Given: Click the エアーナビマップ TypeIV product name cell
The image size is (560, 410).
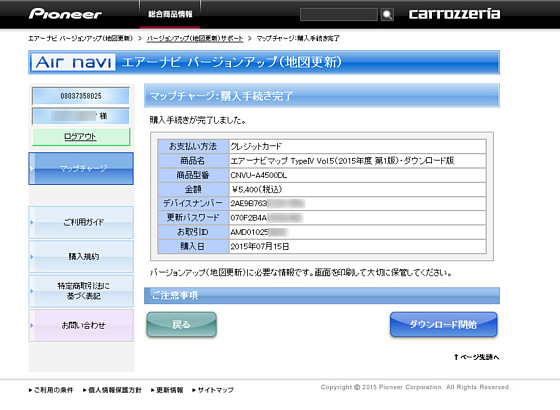Looking at the screenshot, I should pyautogui.click(x=357, y=161).
